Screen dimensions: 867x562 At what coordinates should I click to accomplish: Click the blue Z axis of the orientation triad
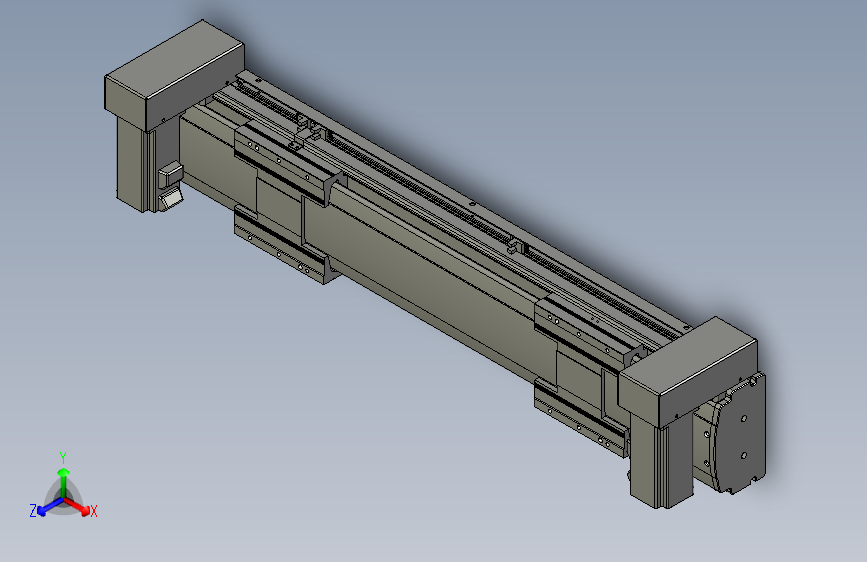(50, 506)
